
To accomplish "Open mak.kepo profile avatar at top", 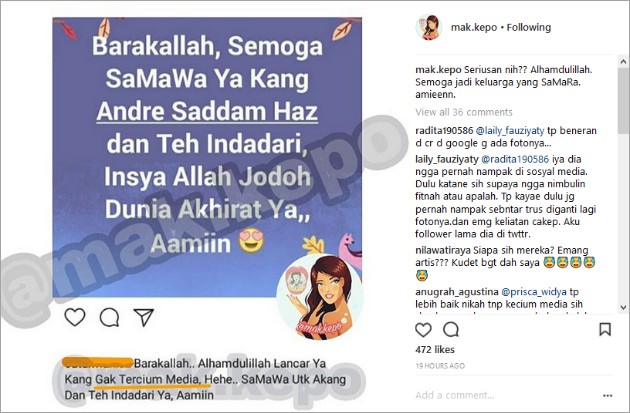I will coord(429,27).
